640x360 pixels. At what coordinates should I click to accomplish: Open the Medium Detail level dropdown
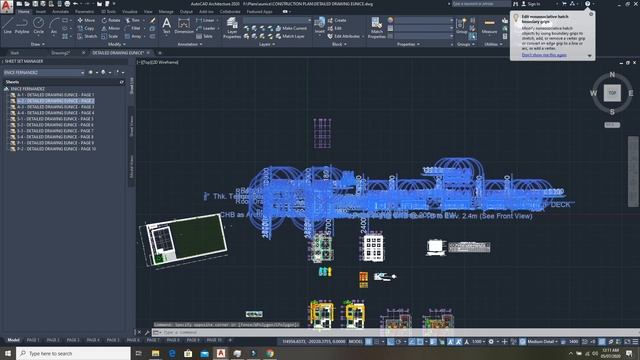tap(541, 342)
